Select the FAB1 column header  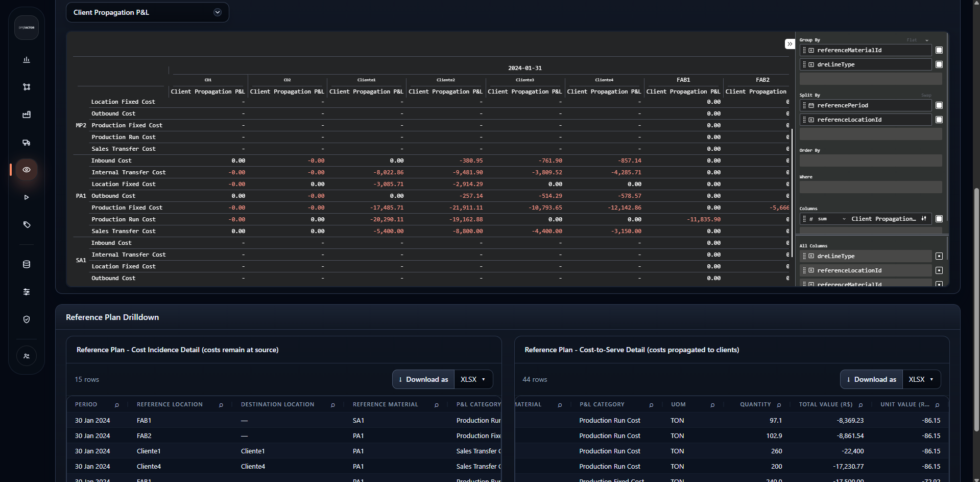[683, 80]
